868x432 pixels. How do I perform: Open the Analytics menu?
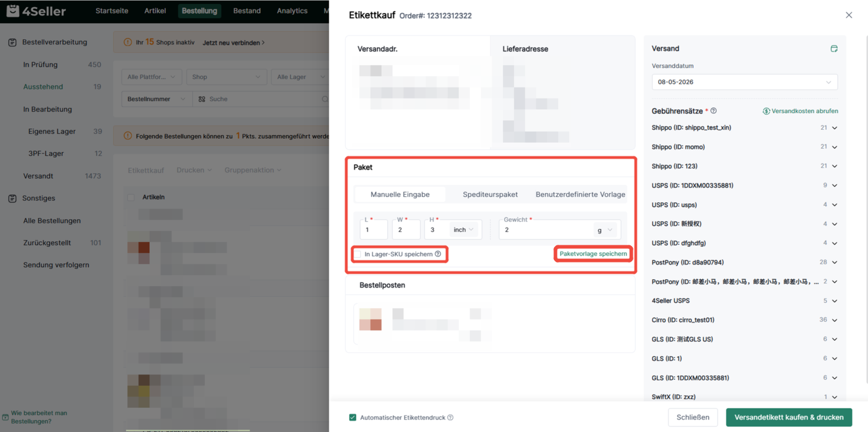coord(292,11)
